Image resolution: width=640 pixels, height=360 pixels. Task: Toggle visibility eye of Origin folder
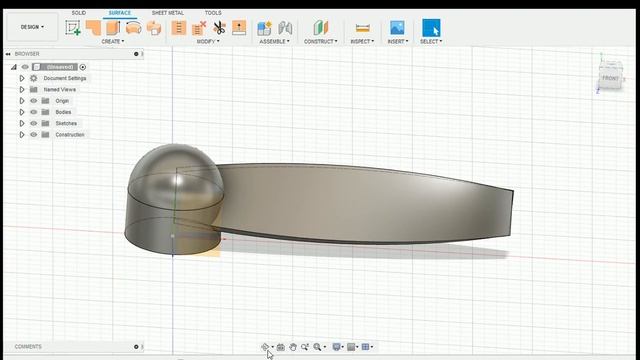point(33,101)
